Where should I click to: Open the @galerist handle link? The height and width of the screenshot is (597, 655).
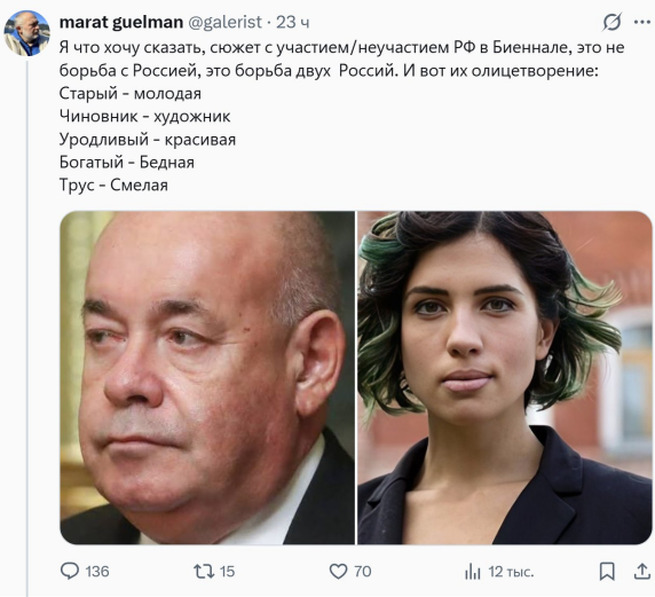point(225,22)
